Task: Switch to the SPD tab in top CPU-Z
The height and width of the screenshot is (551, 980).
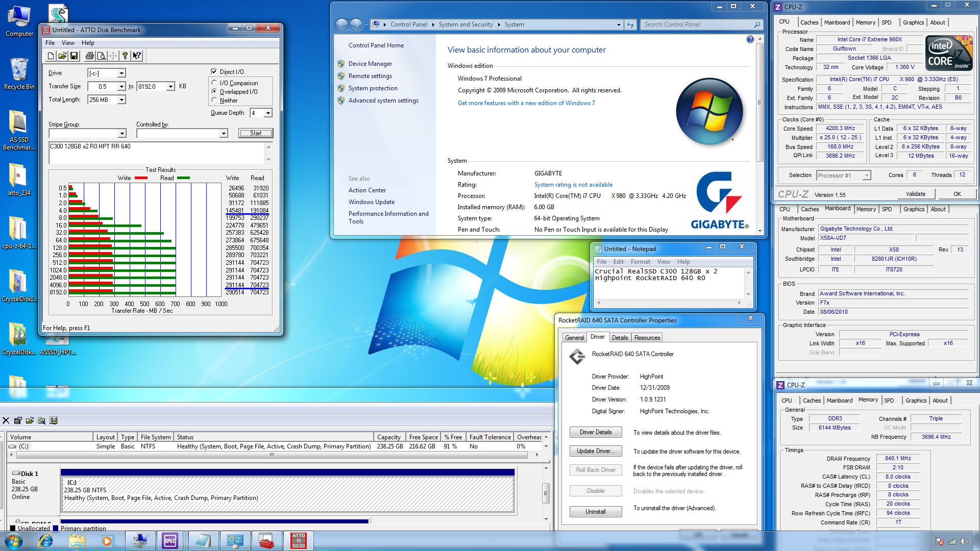Action: 887,22
